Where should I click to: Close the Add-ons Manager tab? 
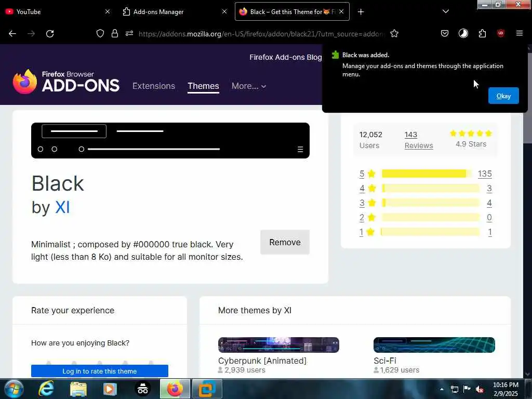click(224, 11)
